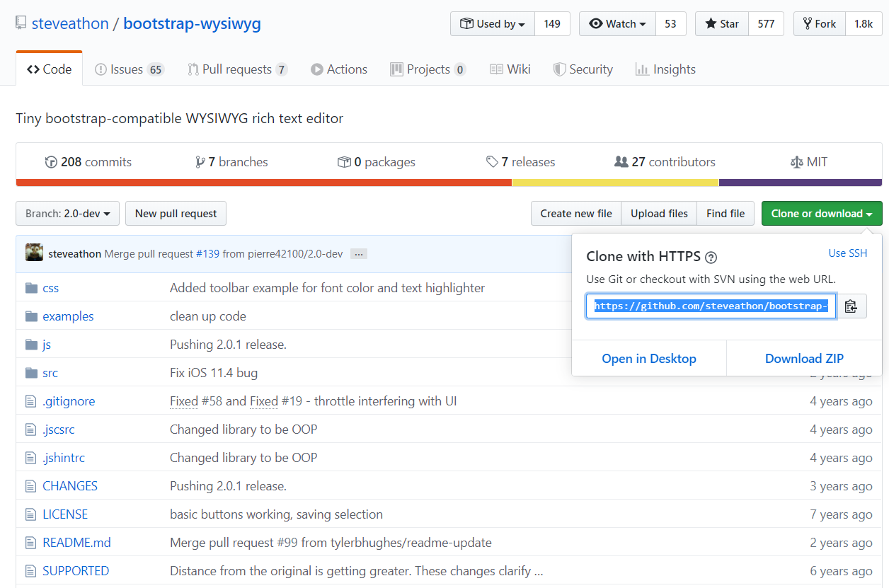Click the Security shield icon
Screen dimensions: 889x588
point(559,69)
